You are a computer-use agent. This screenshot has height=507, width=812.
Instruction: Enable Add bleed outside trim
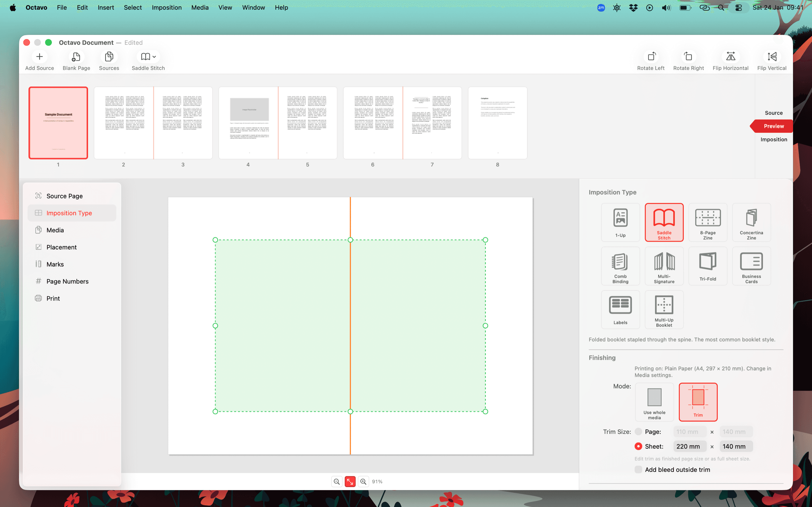639,470
